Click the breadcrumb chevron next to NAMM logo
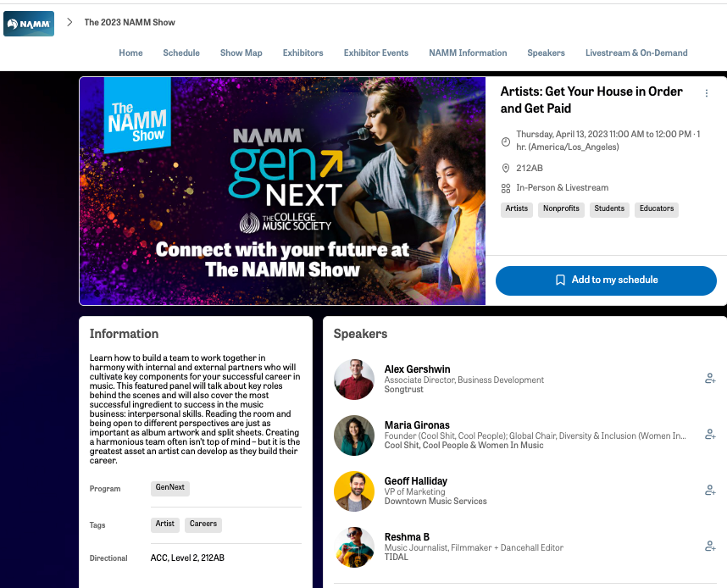Viewport: 727px width, 588px height. pos(69,22)
